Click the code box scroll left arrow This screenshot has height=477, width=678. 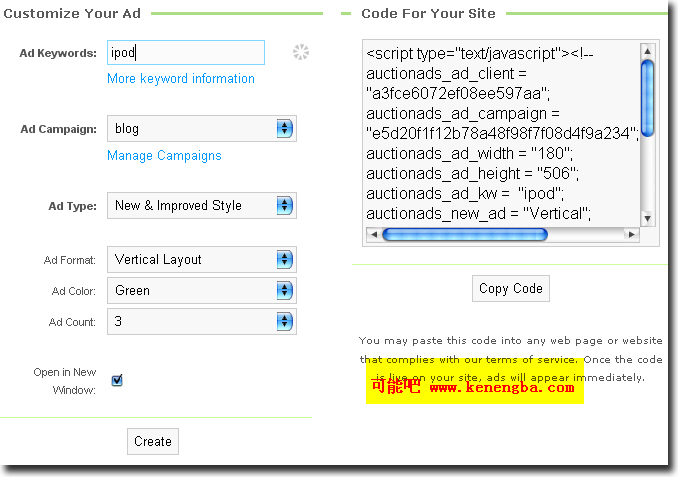coord(373,235)
